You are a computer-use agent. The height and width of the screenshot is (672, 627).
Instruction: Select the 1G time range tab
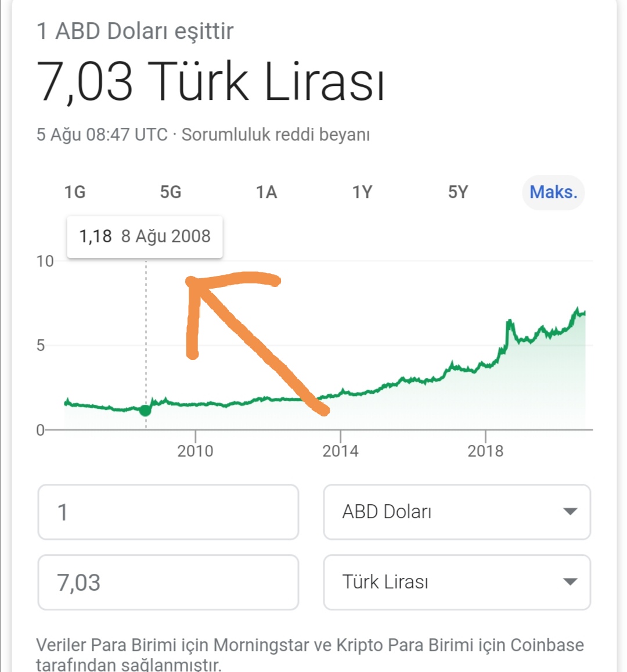point(75,192)
